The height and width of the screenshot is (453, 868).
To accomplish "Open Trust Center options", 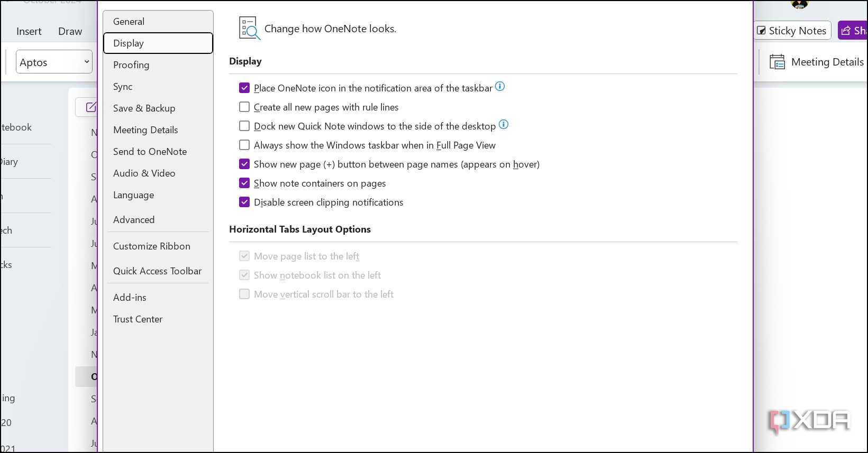I will (x=158, y=319).
